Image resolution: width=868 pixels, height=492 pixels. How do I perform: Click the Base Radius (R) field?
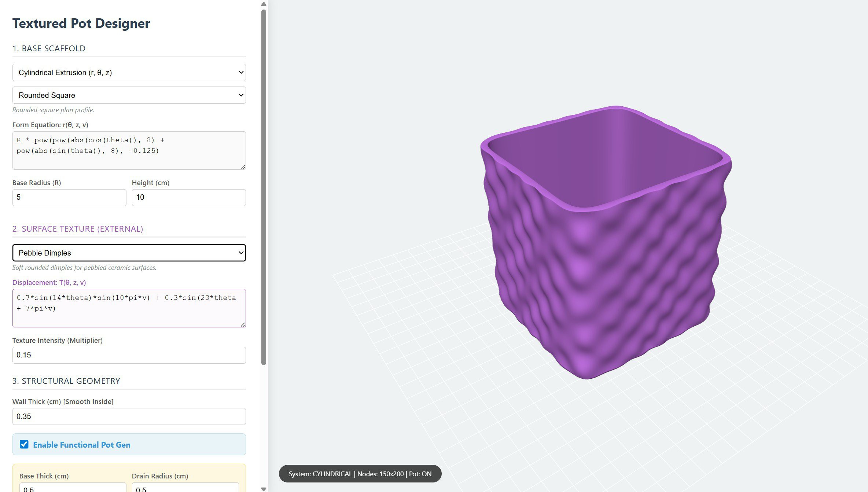69,198
